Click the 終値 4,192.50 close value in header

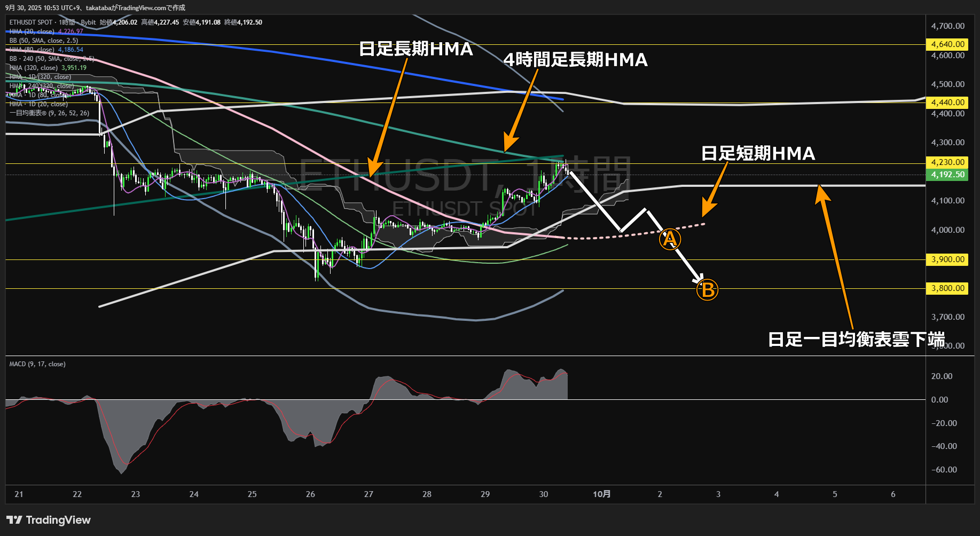(x=243, y=22)
